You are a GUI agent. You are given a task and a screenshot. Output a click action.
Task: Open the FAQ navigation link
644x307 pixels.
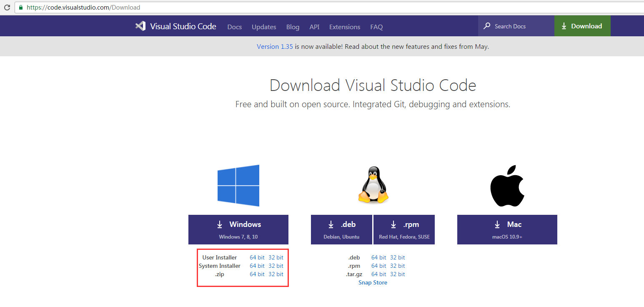(x=376, y=27)
